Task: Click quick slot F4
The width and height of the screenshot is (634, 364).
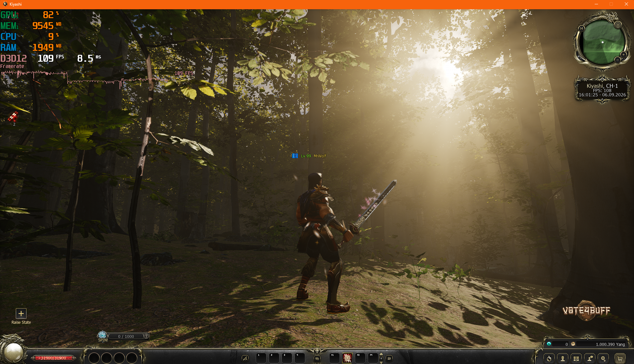Action: pyautogui.click(x=373, y=358)
